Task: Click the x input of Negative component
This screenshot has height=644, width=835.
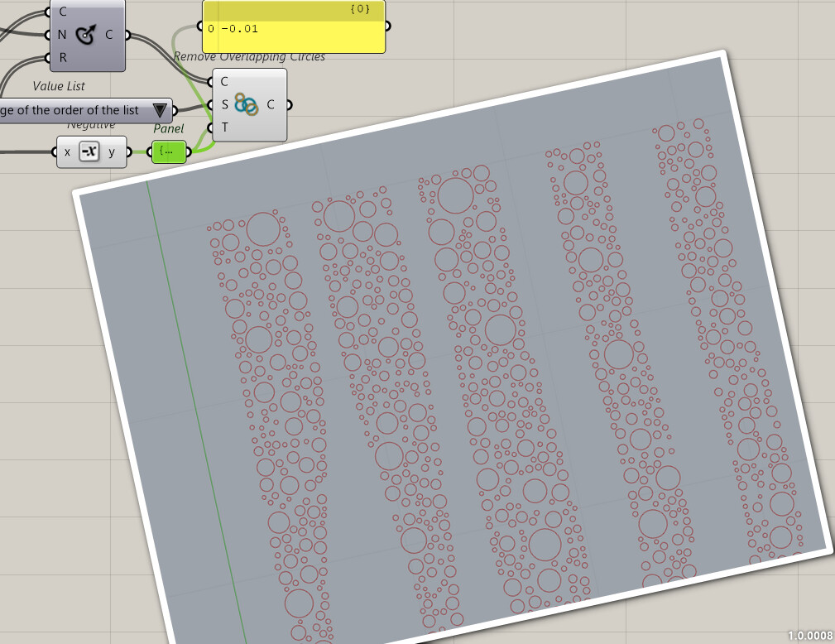Action: (x=67, y=151)
